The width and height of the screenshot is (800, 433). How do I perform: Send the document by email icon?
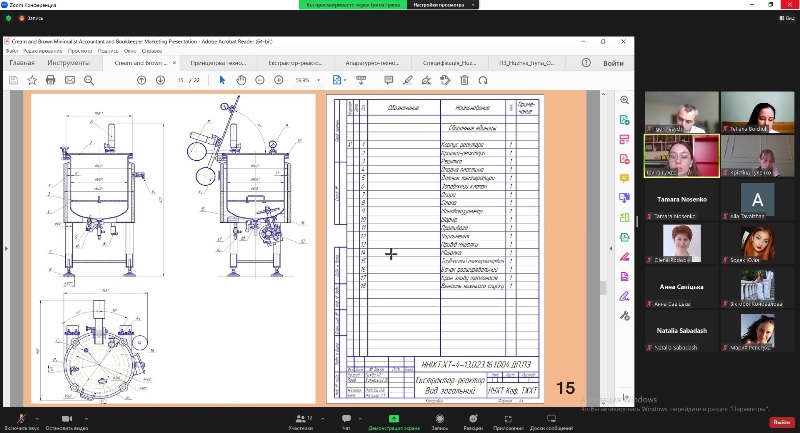click(x=70, y=80)
